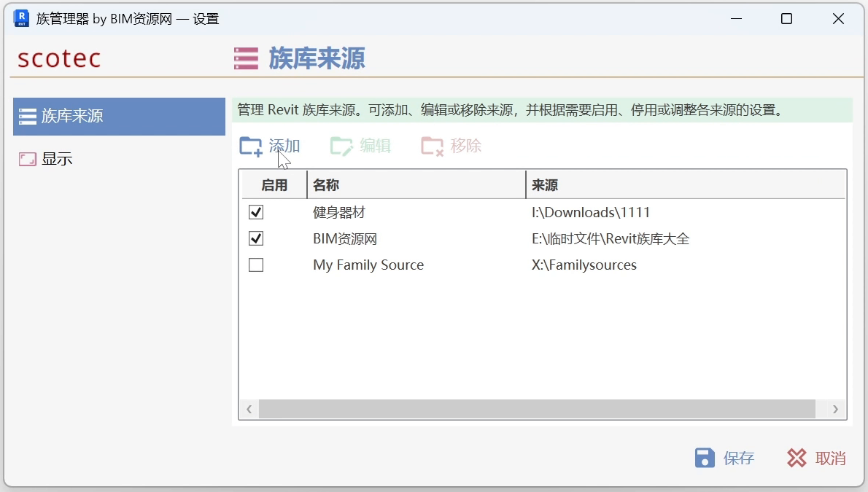Uncheck the 健身器材 source checkbox

tap(256, 212)
